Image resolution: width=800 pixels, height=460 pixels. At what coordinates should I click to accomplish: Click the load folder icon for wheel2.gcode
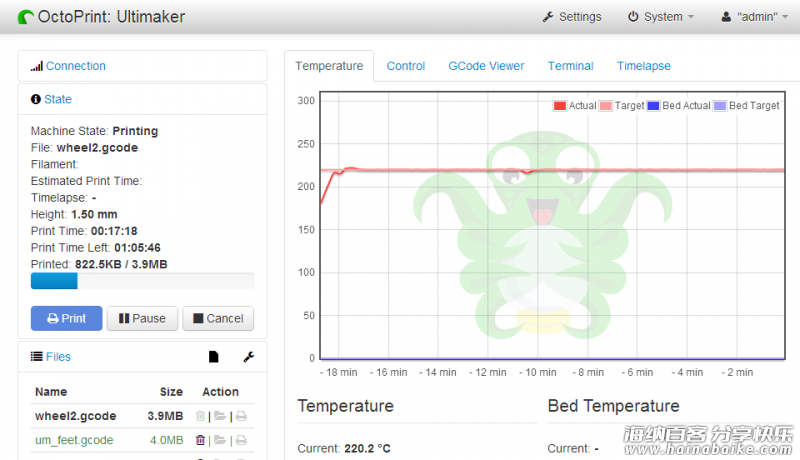(x=220, y=416)
